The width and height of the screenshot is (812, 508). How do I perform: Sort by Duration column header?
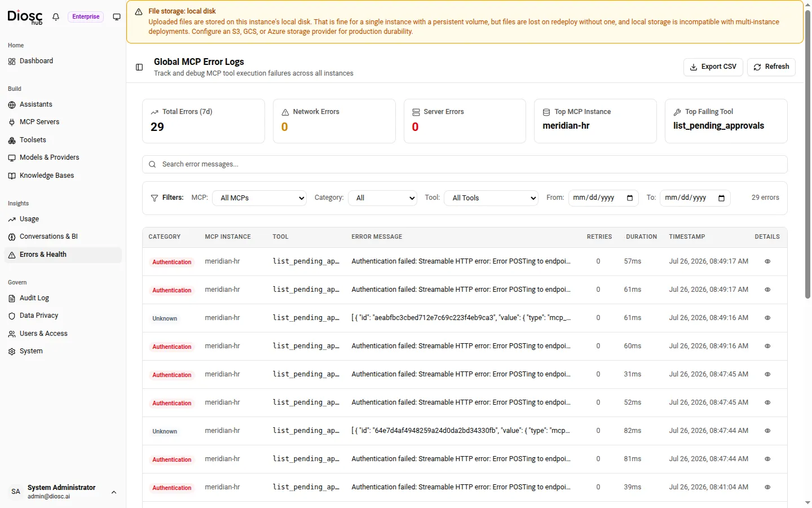click(641, 237)
